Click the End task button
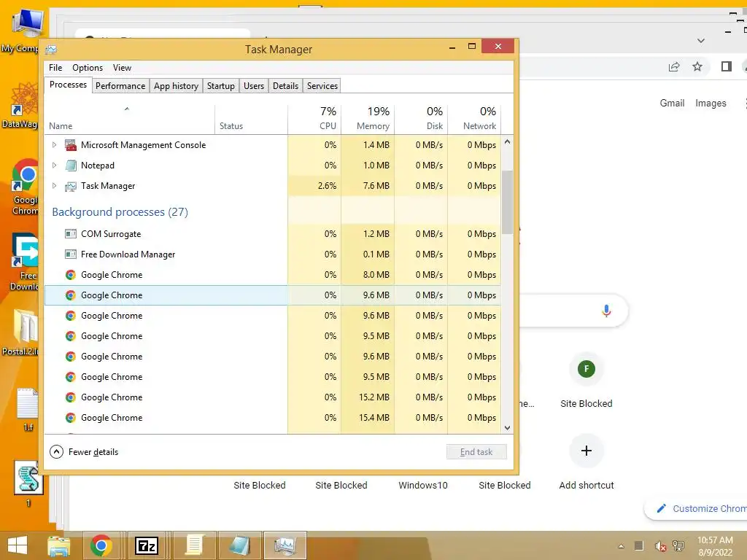This screenshot has height=560, width=747. tap(476, 452)
